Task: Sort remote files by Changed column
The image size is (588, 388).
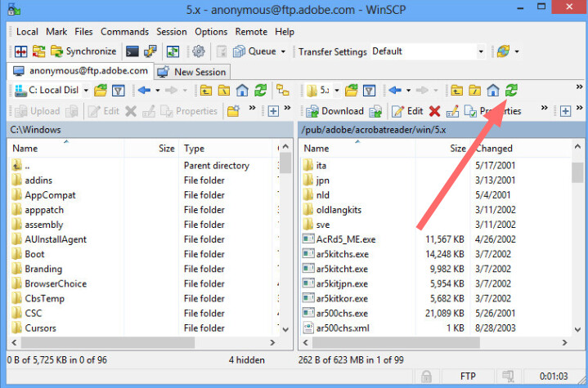Action: tap(494, 149)
